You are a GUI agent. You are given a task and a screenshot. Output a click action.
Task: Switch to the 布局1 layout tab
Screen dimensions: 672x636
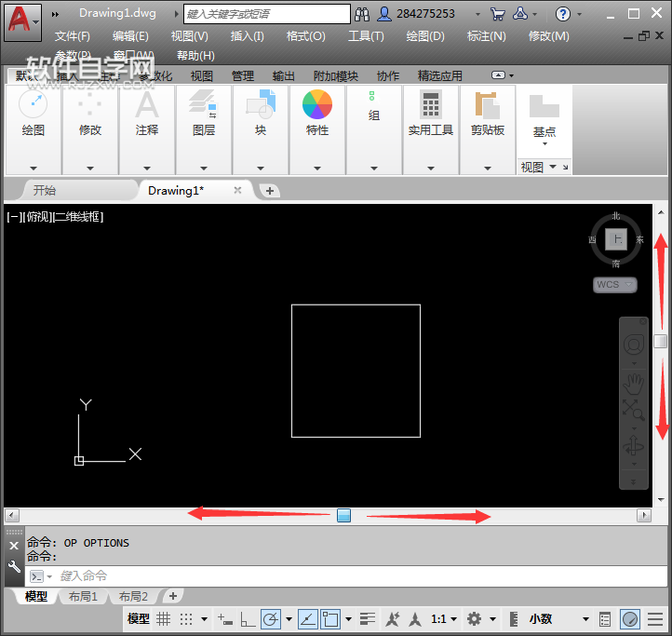83,597
